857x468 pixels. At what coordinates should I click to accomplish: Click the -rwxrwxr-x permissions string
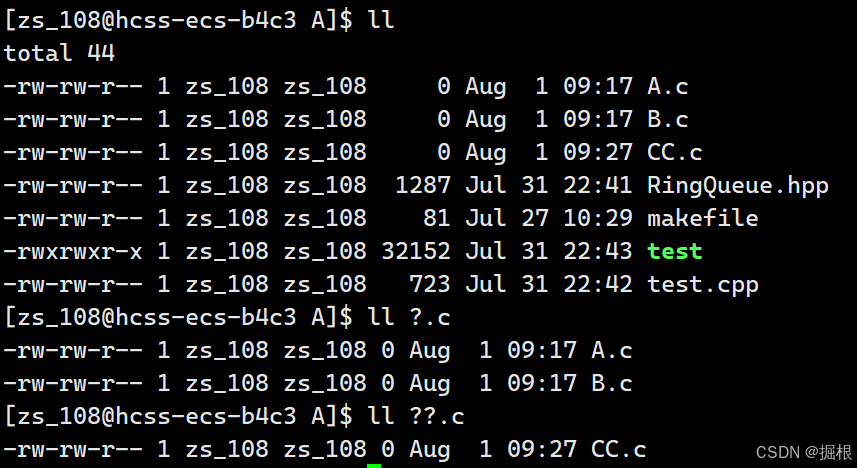[73, 251]
